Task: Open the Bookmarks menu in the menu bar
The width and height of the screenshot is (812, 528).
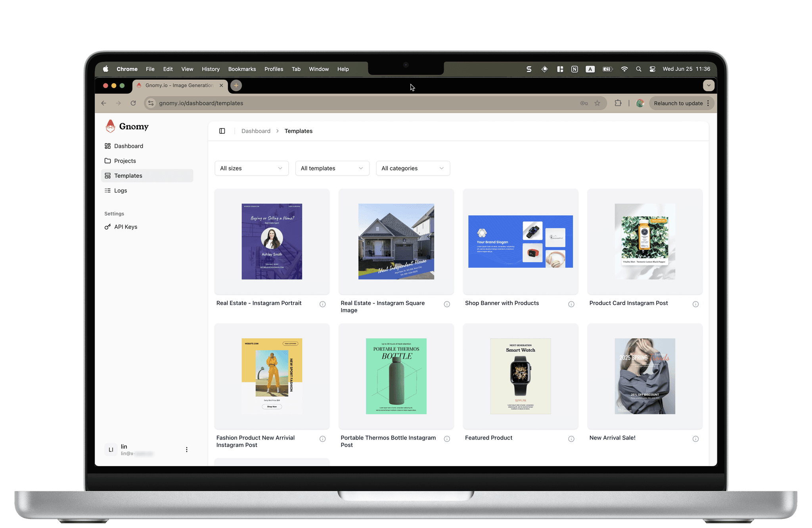Action: (x=242, y=69)
